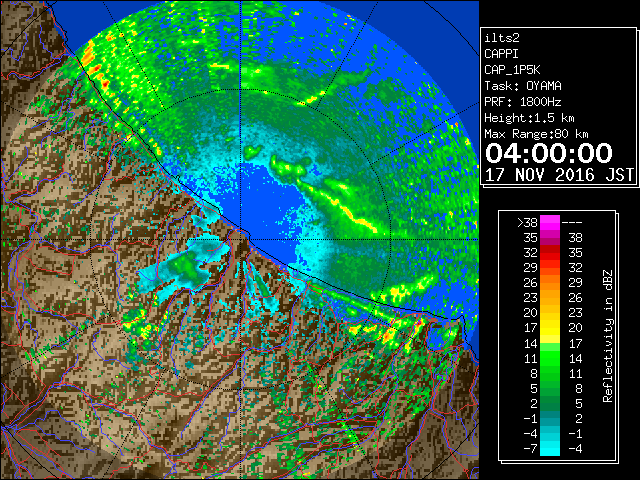Screen dimensions: 640x480
Task: Pick the bright green 11–14 dBZ swatch
Action: [x=550, y=358]
